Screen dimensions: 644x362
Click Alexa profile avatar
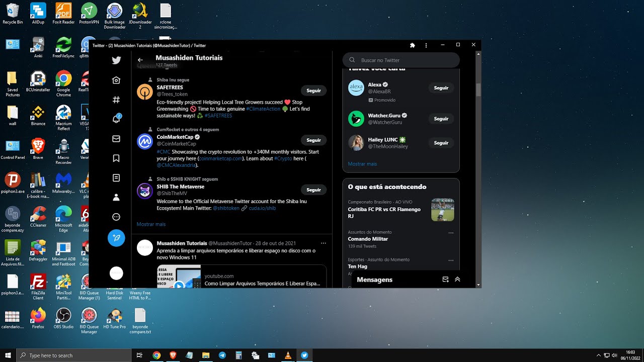(356, 88)
